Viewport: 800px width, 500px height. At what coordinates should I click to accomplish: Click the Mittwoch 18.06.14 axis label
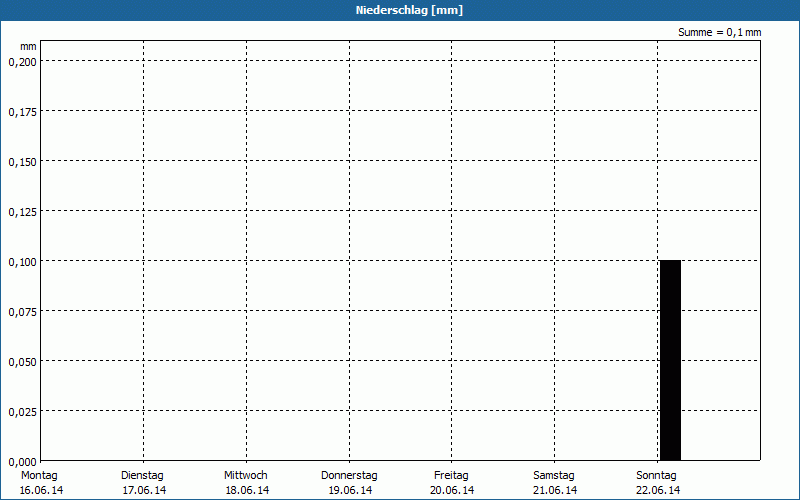(246, 482)
